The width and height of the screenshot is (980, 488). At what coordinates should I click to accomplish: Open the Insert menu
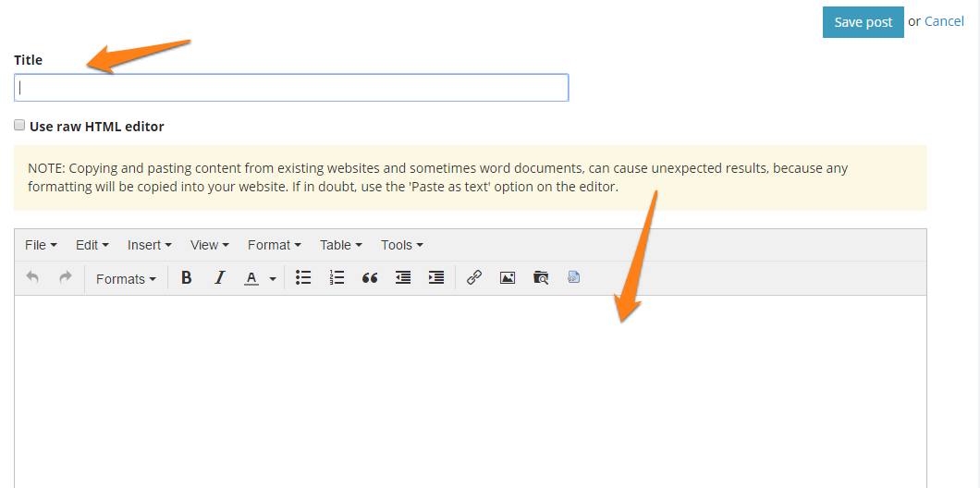click(150, 245)
